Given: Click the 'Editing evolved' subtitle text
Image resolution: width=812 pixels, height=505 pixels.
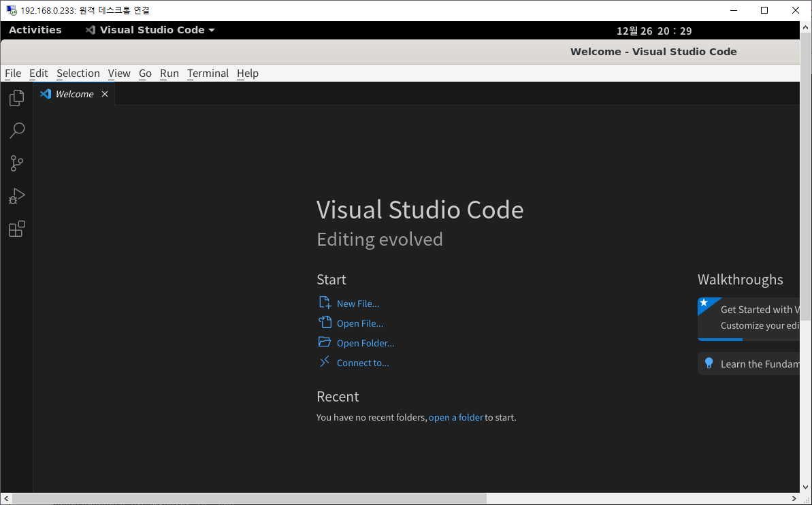Looking at the screenshot, I should pyautogui.click(x=380, y=240).
